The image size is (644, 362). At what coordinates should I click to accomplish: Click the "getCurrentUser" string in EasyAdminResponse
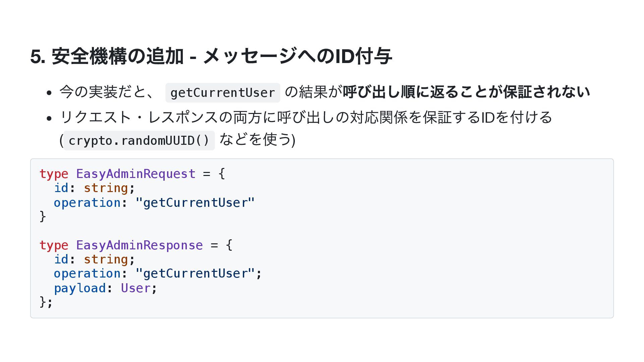coord(195,274)
